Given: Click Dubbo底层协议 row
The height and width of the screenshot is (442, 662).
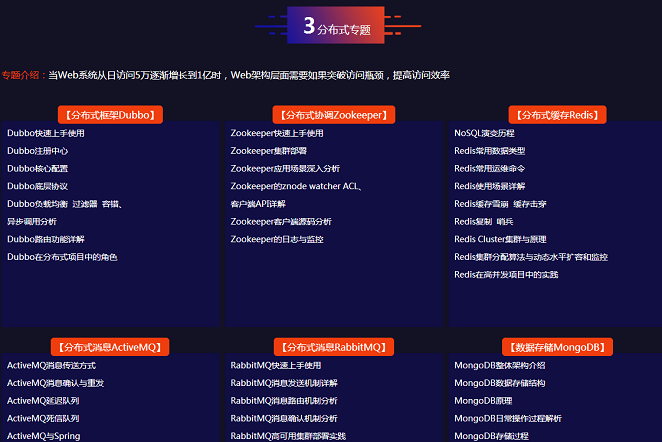Looking at the screenshot, I should point(38,187).
